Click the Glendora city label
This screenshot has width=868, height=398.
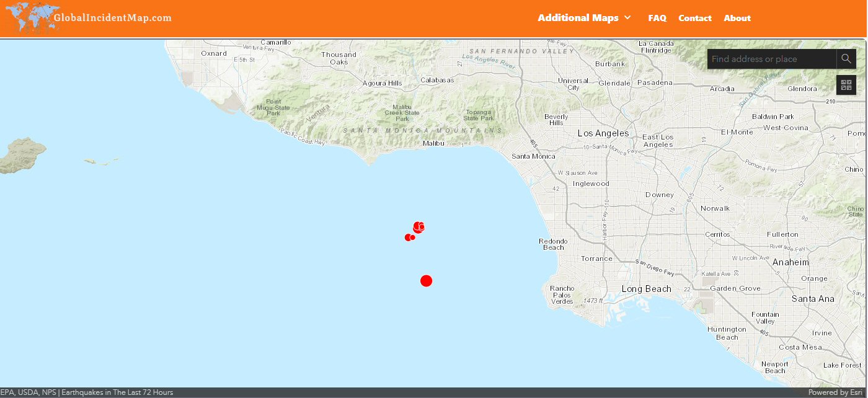point(802,89)
